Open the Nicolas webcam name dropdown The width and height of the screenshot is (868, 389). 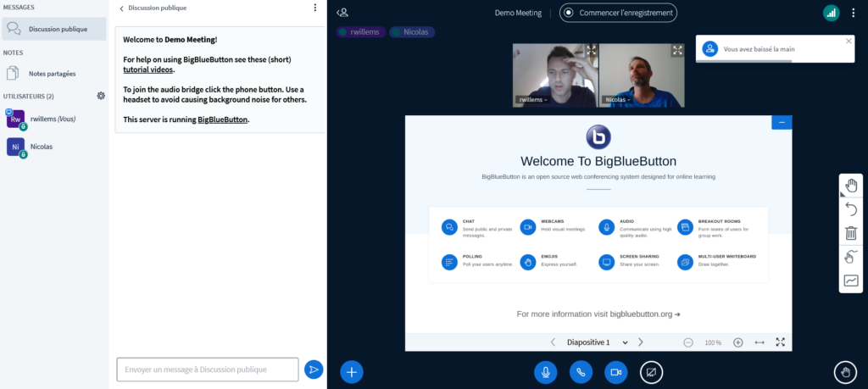[618, 100]
